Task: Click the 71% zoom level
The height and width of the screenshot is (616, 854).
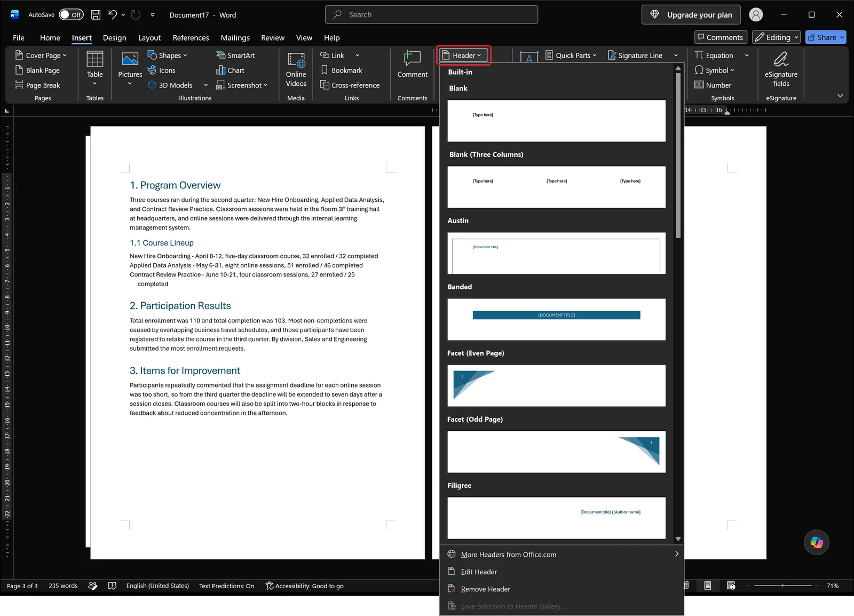Action: point(833,586)
